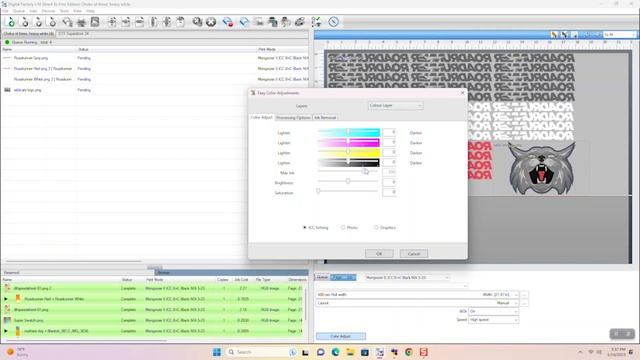Open the dropdown above the Speed setting
The height and width of the screenshot is (360, 640).
click(x=493, y=311)
